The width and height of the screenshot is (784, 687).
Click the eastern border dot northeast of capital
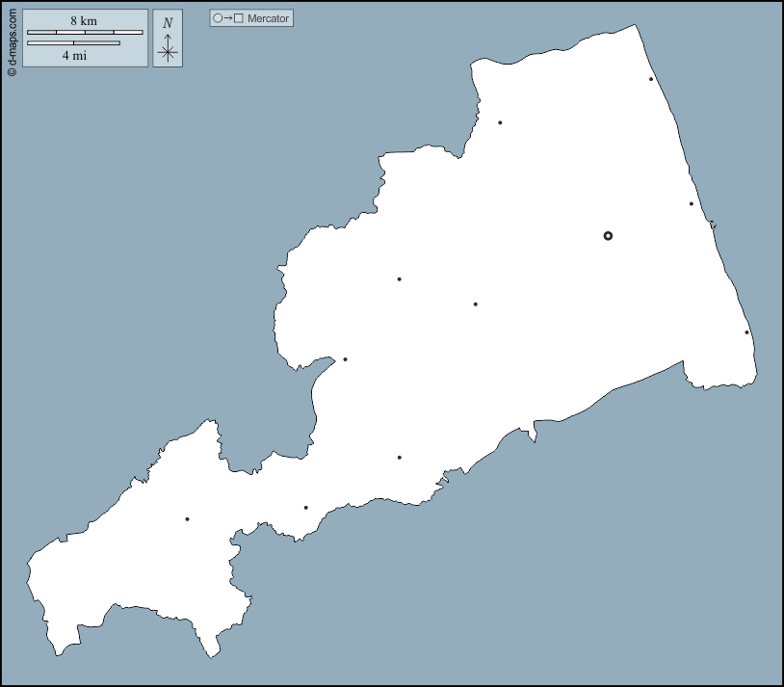coord(692,203)
